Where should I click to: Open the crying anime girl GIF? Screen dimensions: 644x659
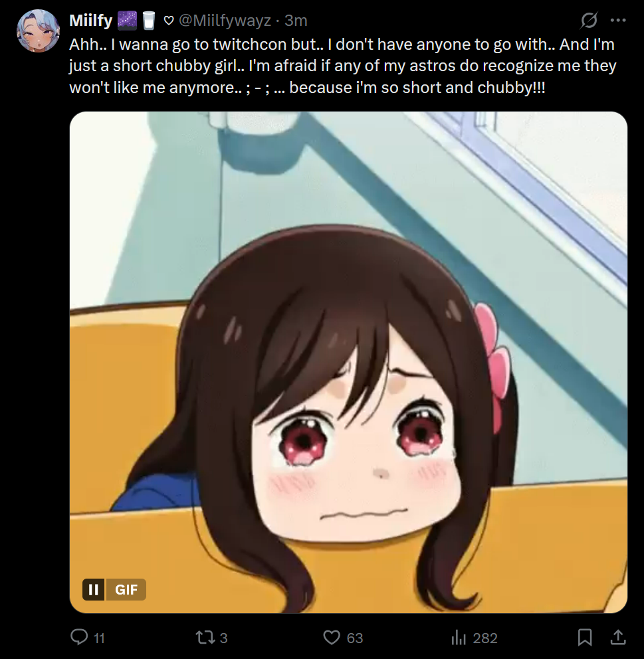(x=348, y=362)
